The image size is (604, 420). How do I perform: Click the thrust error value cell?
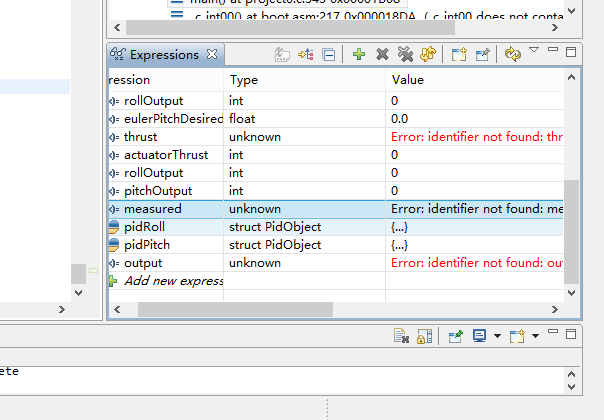tap(474, 137)
